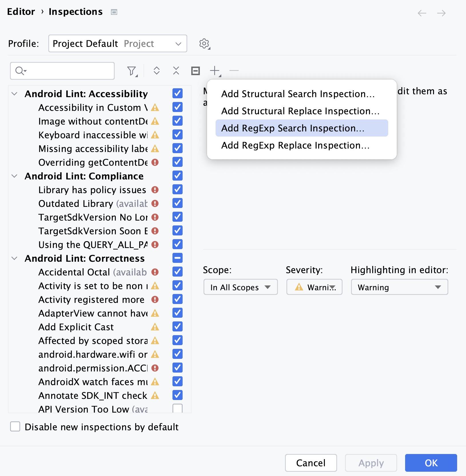The height and width of the screenshot is (476, 466).
Task: Enable Disable new inspections by default
Action: tap(15, 427)
